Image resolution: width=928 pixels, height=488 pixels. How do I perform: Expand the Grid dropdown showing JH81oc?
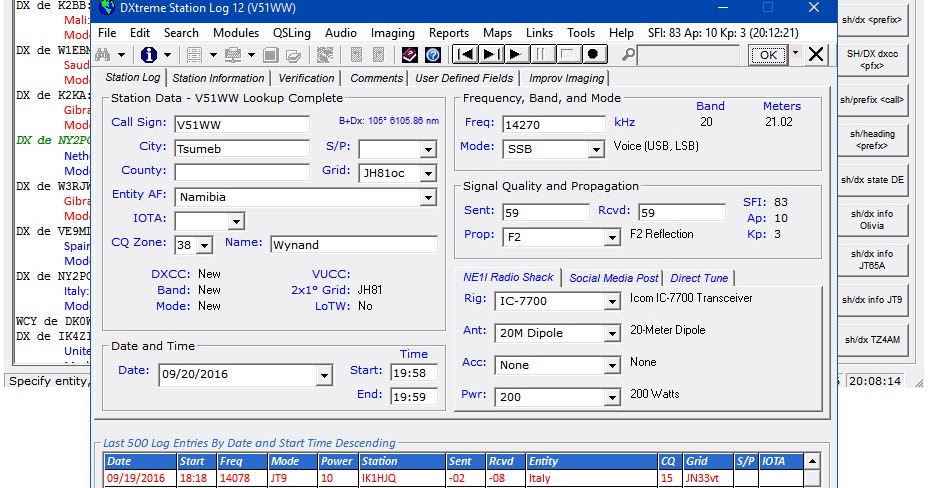[x=428, y=173]
